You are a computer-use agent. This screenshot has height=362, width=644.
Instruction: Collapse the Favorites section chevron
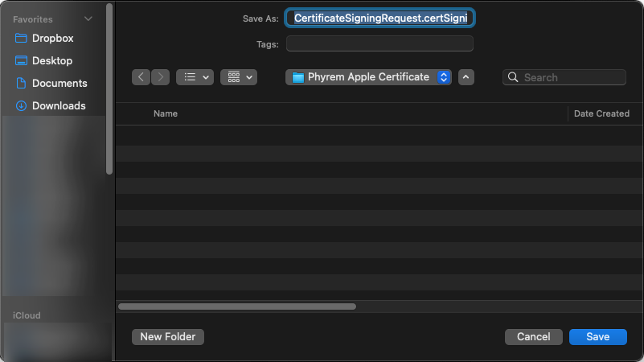(x=88, y=19)
